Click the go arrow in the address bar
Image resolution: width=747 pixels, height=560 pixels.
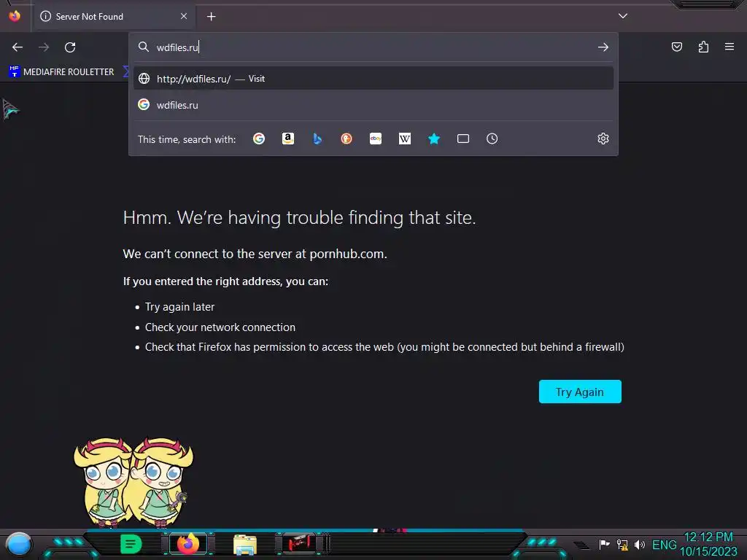[603, 47]
